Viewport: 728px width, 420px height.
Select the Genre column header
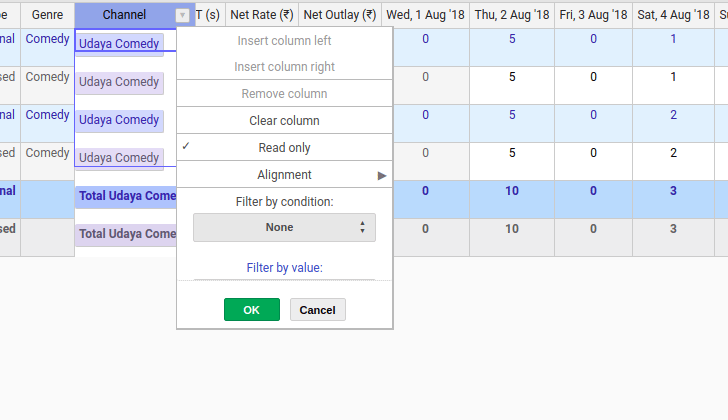click(47, 15)
